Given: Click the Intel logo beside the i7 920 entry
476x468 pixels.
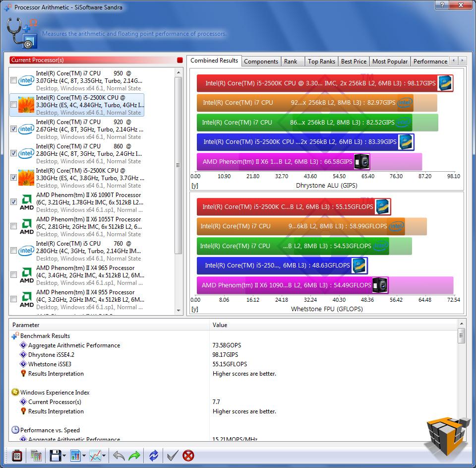Looking at the screenshot, I should pos(26,129).
